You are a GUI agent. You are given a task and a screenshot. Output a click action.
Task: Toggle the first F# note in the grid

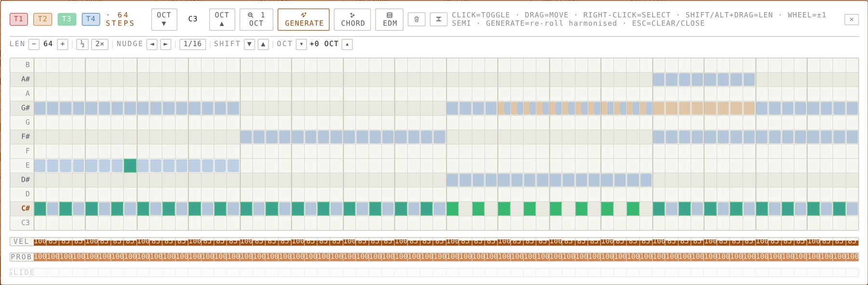pyautogui.click(x=246, y=137)
